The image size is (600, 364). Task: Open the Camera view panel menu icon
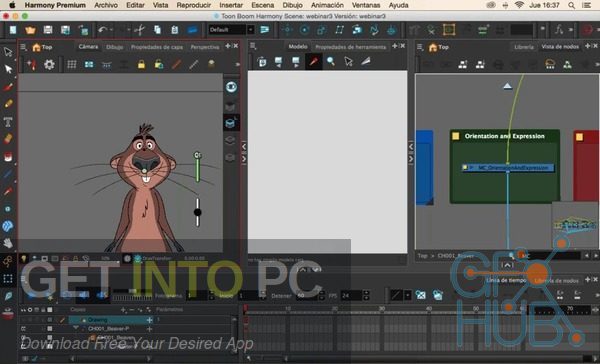(x=23, y=47)
